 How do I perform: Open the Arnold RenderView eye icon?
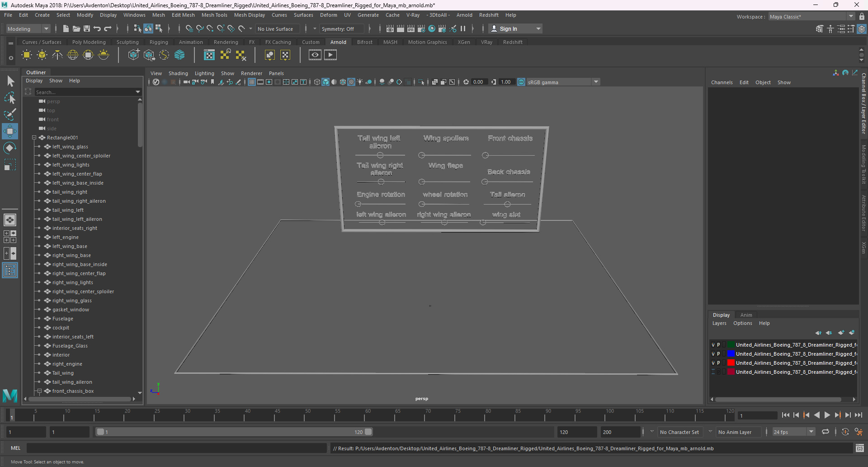click(x=315, y=55)
